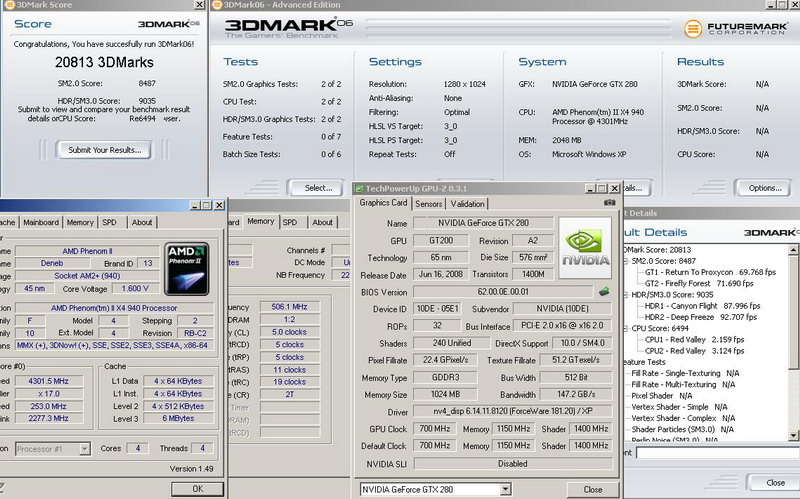Close the GPU-Z window with the X
The height and width of the screenshot is (499, 800).
click(615, 188)
